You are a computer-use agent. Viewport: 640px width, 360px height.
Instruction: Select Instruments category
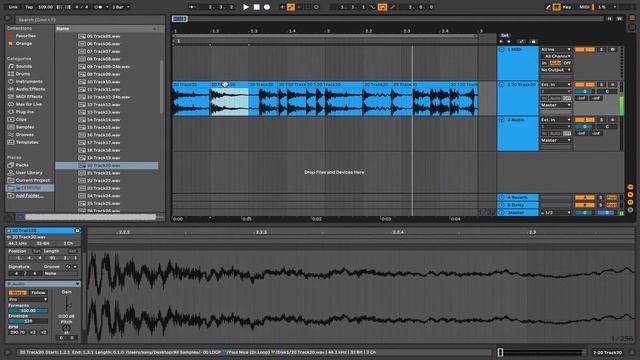click(29, 81)
